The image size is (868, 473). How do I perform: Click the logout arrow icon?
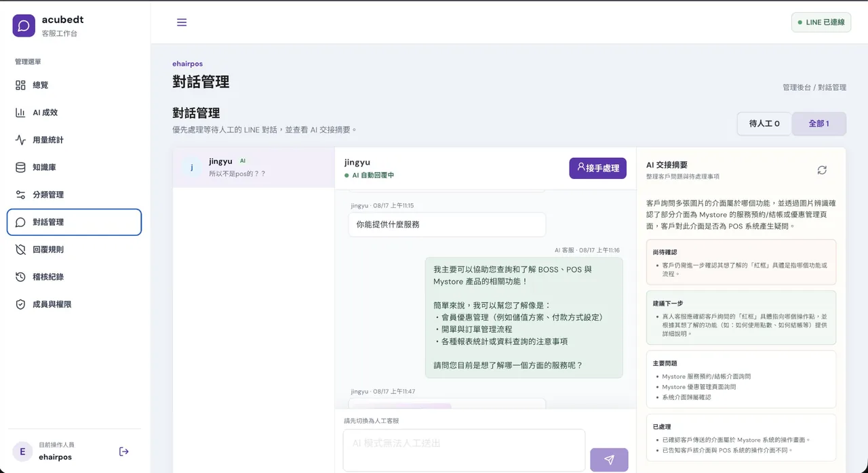[124, 451]
